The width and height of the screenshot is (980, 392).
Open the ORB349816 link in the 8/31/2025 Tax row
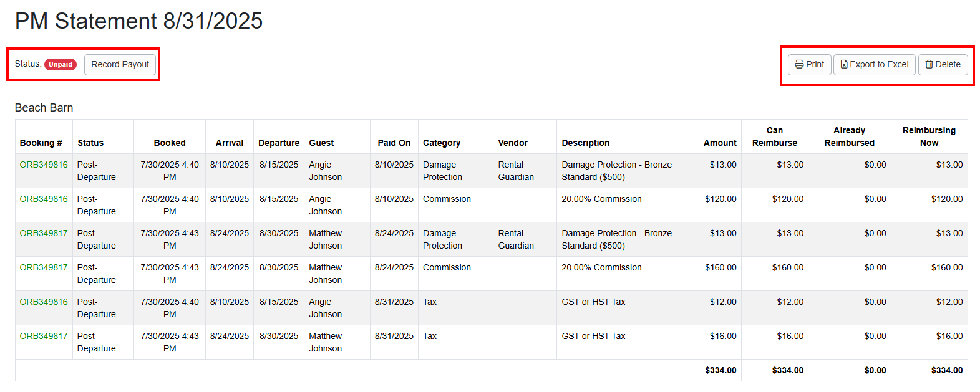tap(44, 302)
